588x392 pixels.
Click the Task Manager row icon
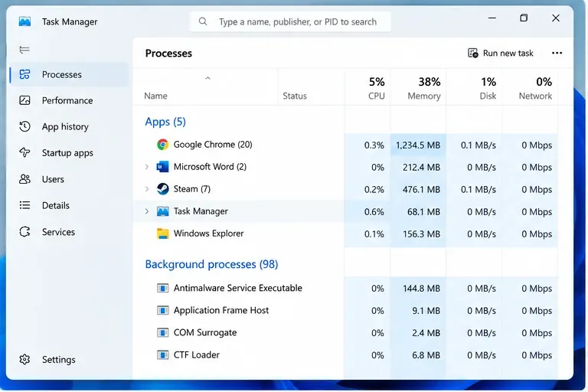tap(163, 211)
